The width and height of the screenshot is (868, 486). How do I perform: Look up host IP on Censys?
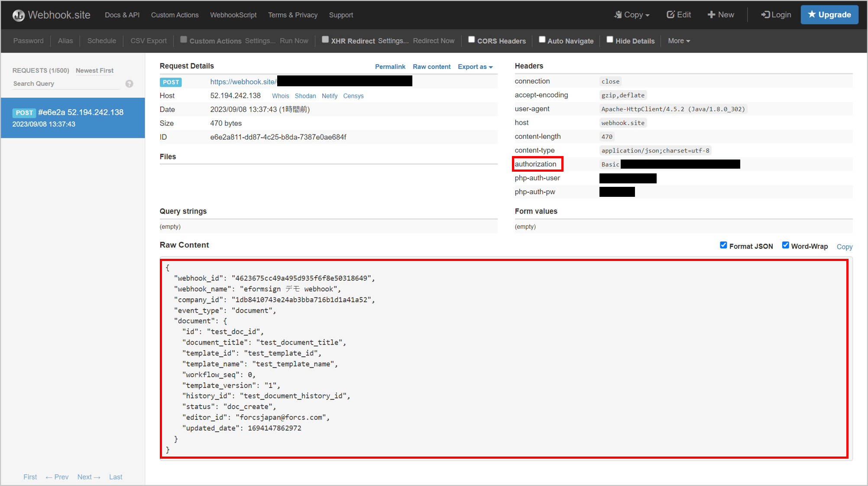pyautogui.click(x=353, y=96)
